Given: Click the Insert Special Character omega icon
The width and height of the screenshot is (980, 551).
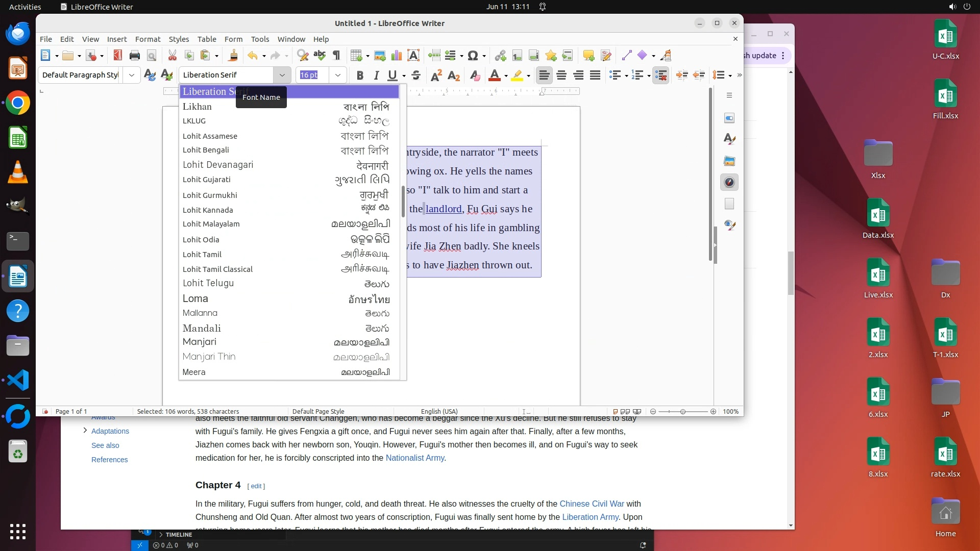Looking at the screenshot, I should click(473, 56).
